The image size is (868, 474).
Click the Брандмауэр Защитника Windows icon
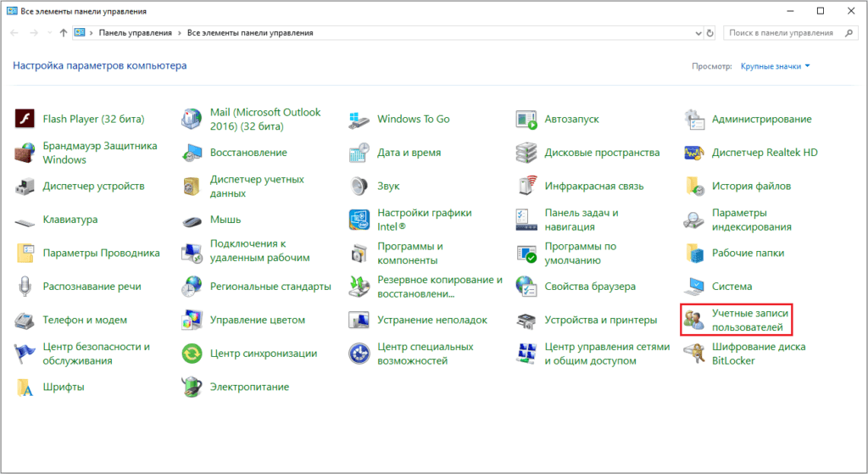coord(25,153)
